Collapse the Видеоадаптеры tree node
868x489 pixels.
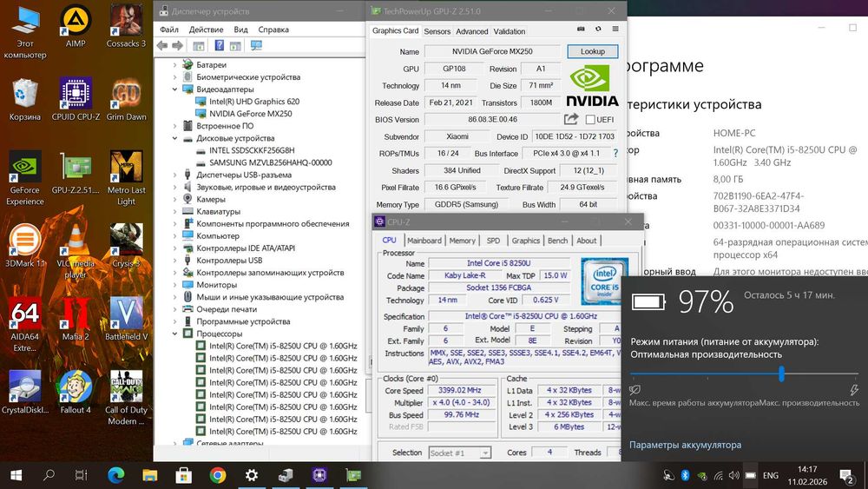[175, 89]
